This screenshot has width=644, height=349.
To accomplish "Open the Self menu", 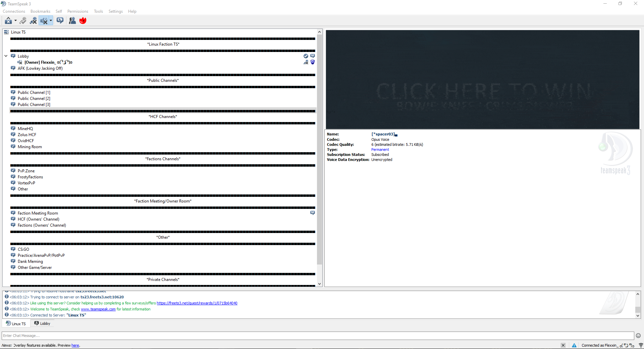I will tap(59, 11).
